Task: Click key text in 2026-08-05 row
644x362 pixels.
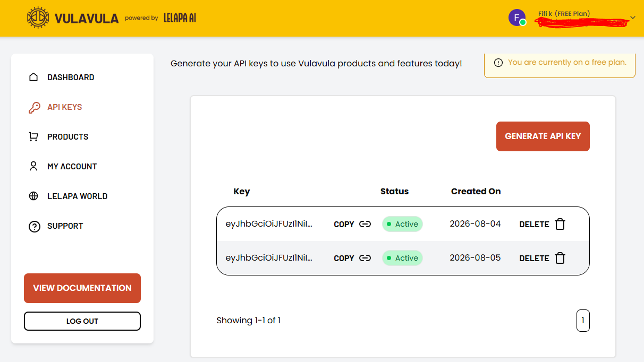Action: point(269,258)
